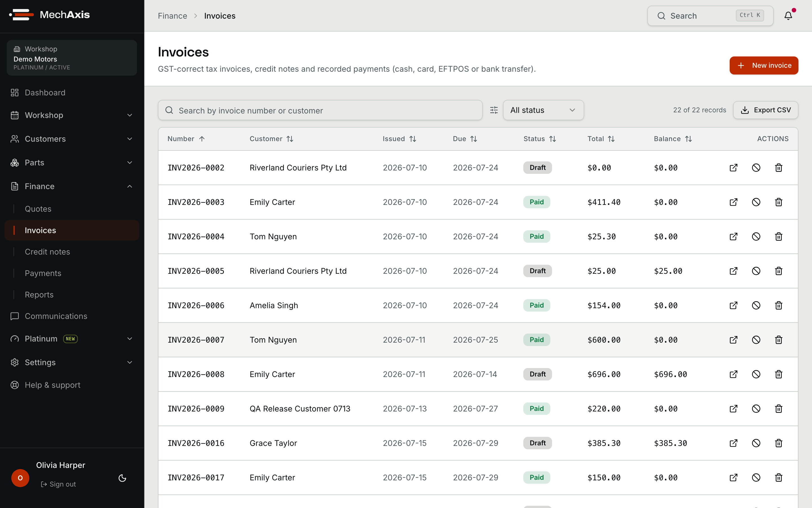Sign out of the account
This screenshot has height=508, width=812.
58,484
